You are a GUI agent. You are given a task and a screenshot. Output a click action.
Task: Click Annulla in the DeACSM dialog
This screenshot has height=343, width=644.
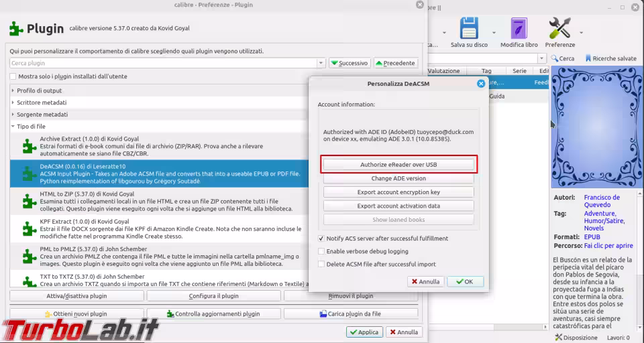pos(425,281)
